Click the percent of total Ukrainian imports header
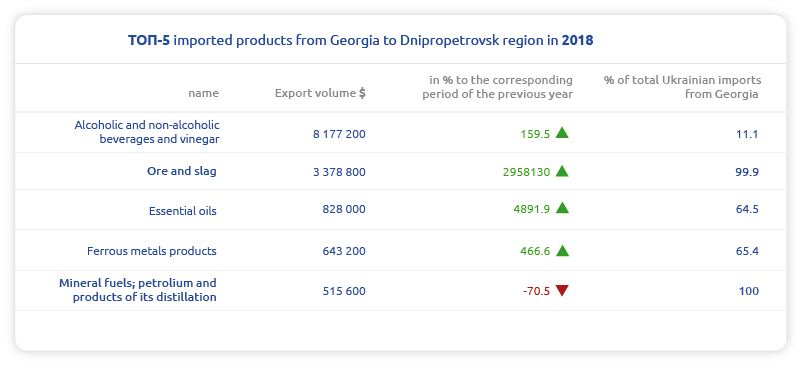802x366 pixels. (682, 87)
